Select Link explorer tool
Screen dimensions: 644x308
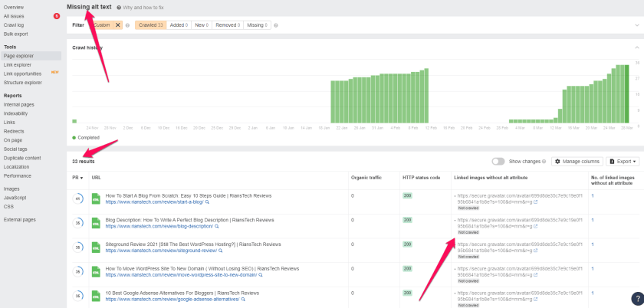coord(17,65)
